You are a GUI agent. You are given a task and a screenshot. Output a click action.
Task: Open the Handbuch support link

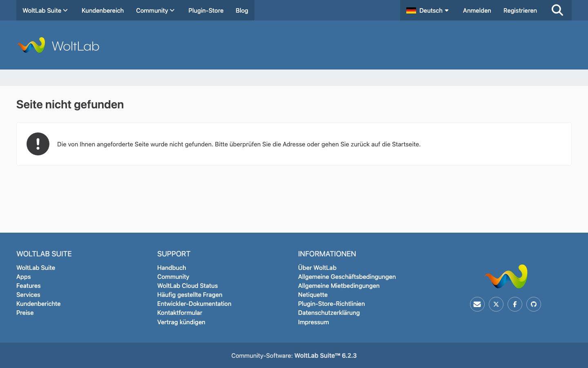pyautogui.click(x=171, y=267)
